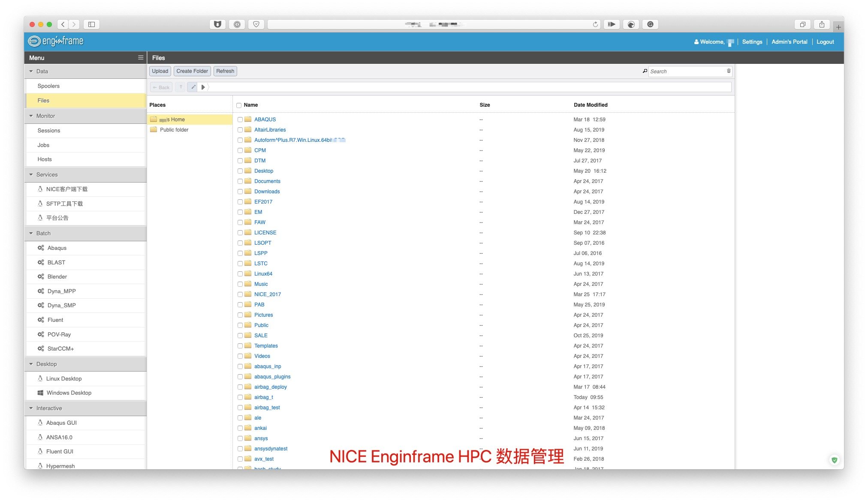
Task: Click the Blender gears icon
Action: (41, 276)
